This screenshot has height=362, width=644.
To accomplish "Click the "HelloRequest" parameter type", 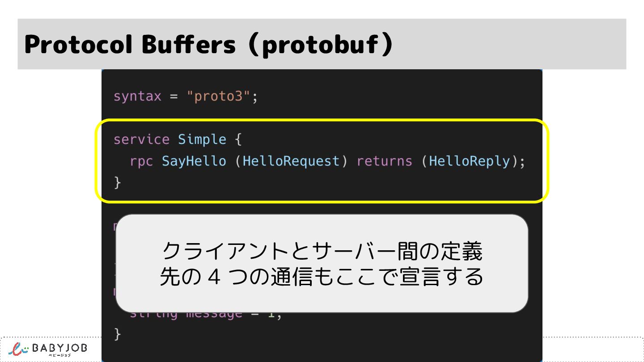I will point(291,161).
